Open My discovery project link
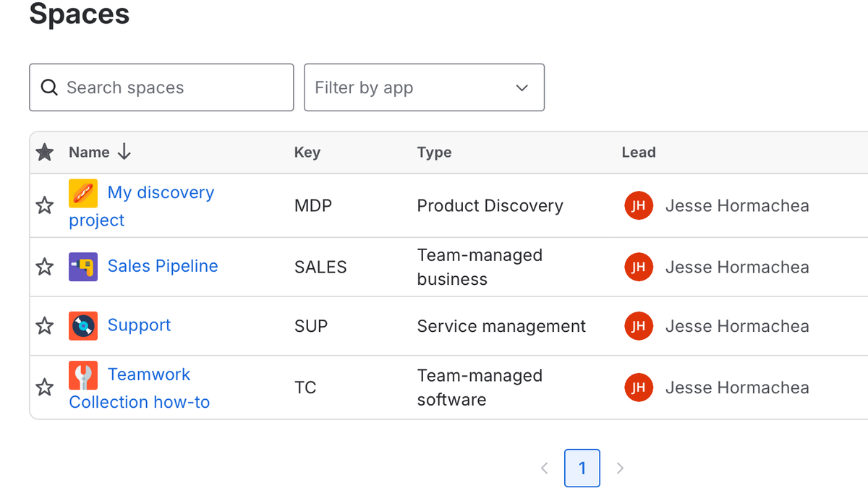 pos(142,206)
